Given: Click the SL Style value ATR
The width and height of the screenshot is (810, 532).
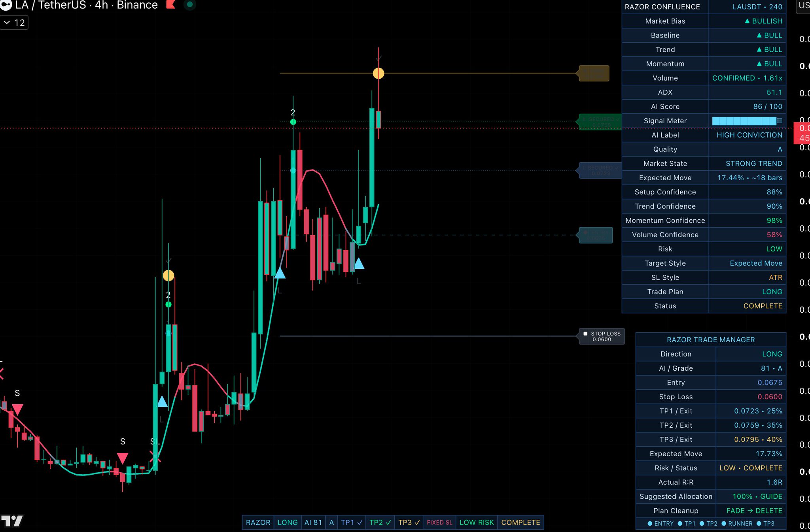Looking at the screenshot, I should click(776, 277).
